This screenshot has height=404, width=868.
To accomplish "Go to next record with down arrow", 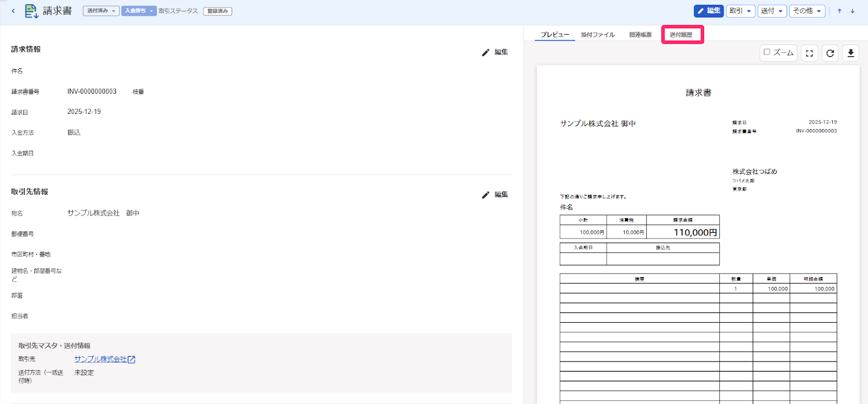I will (852, 11).
